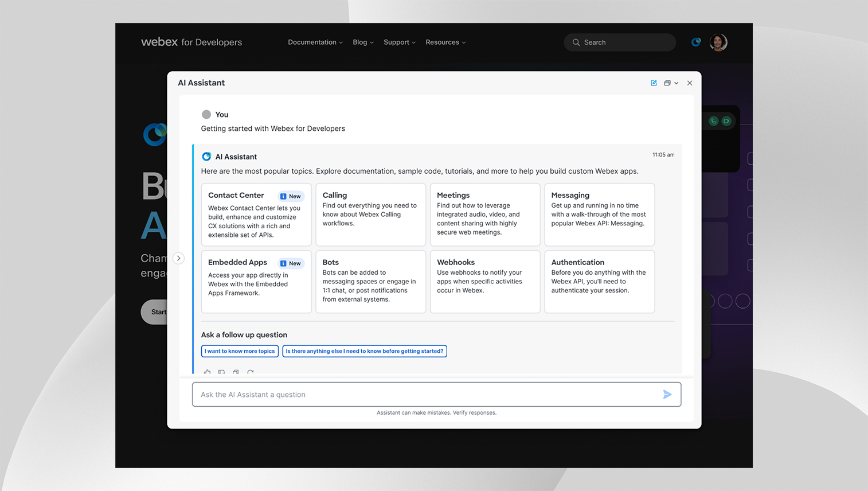This screenshot has height=491, width=868.
Task: Open the Authentication topic card
Action: click(x=599, y=282)
